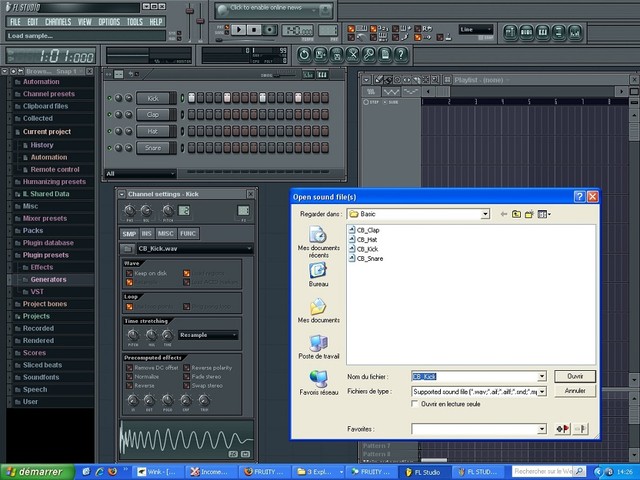Click the Undo history round icon
Image resolution: width=640 pixels, height=480 pixels.
pos(304,54)
